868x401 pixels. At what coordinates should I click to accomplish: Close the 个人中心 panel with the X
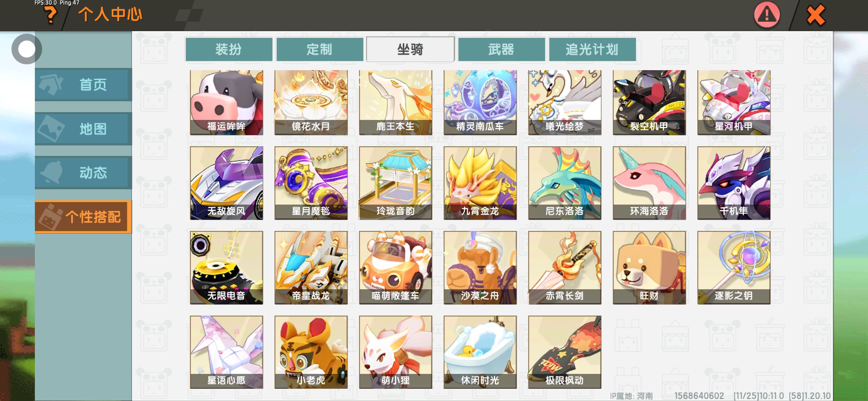click(816, 15)
